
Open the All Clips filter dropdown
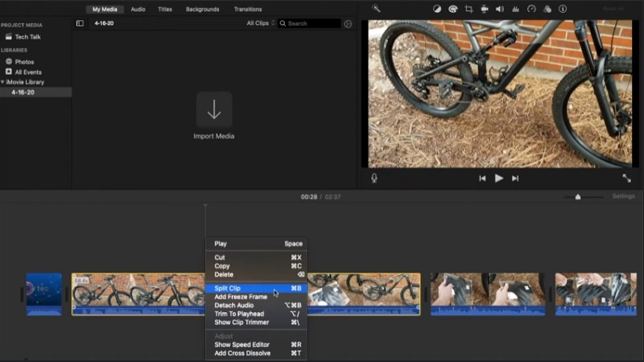coord(260,23)
